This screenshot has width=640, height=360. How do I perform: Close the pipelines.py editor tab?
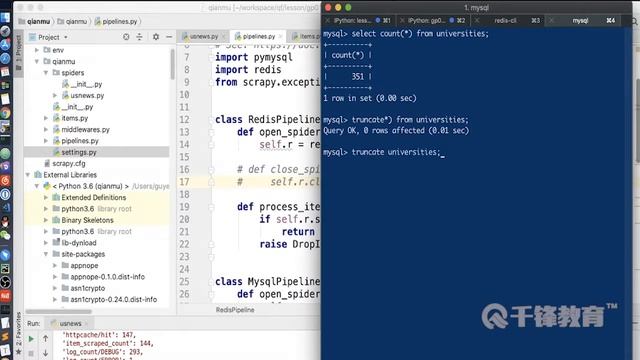(280, 36)
